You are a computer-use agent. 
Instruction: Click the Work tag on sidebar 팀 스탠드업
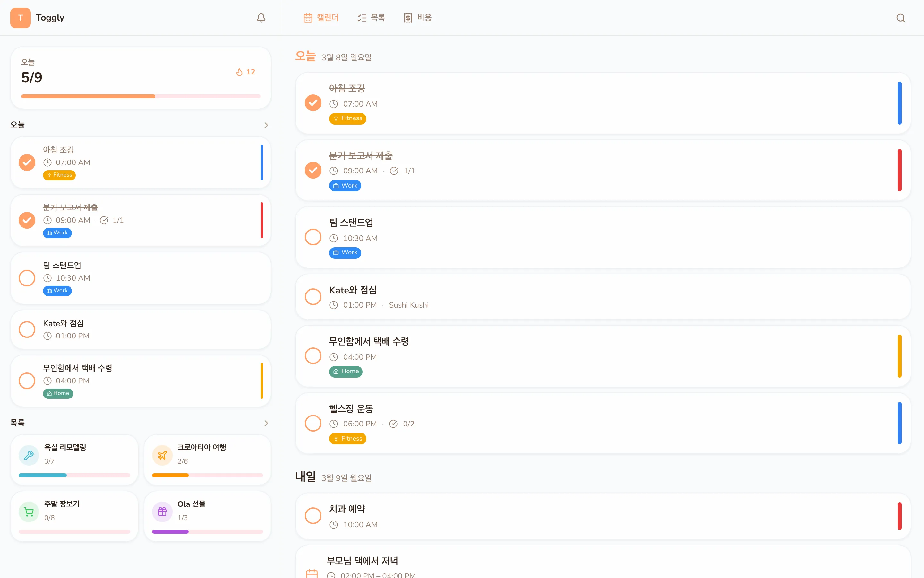57,291
